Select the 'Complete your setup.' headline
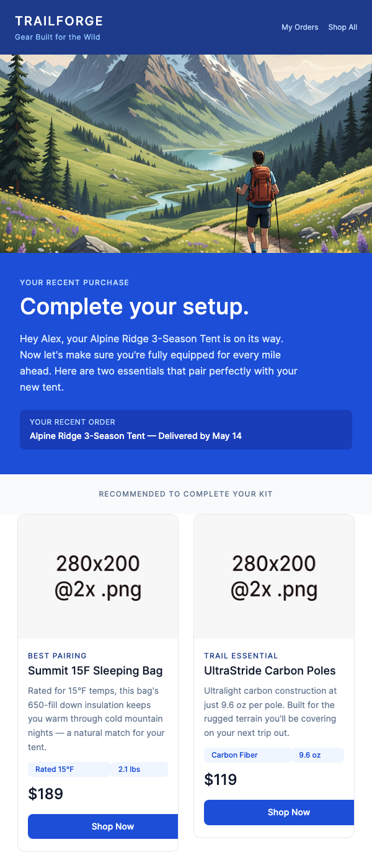 click(135, 306)
